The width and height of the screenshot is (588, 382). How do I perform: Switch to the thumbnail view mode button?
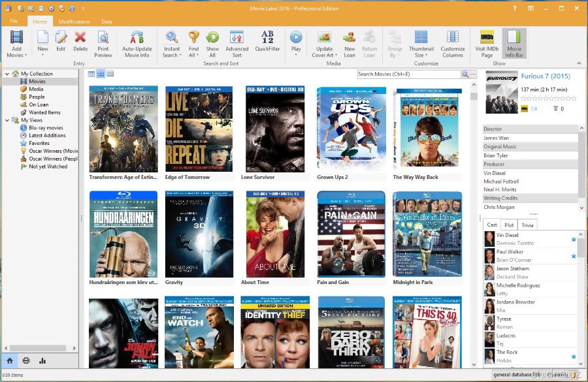coord(101,74)
